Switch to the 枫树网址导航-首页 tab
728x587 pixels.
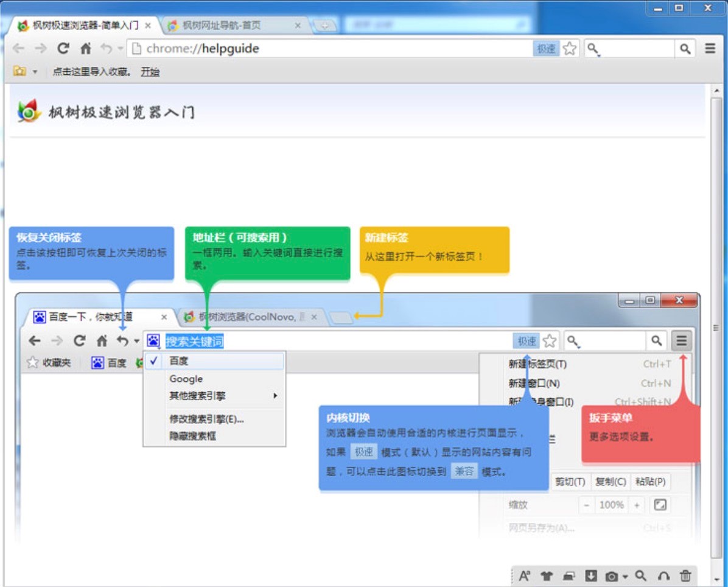[x=222, y=26]
